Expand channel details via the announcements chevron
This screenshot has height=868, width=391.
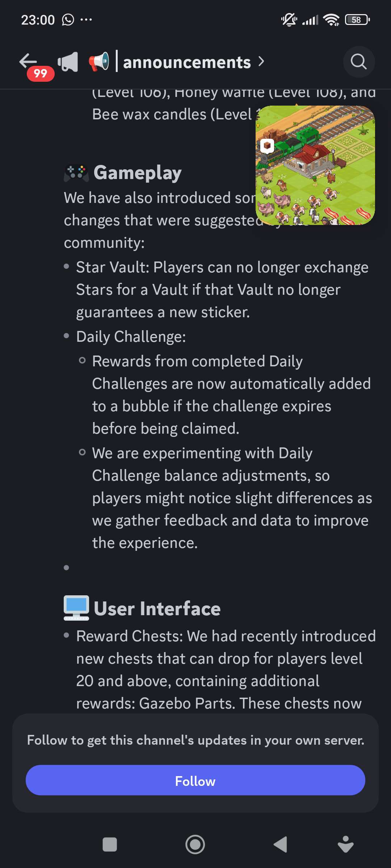click(261, 62)
